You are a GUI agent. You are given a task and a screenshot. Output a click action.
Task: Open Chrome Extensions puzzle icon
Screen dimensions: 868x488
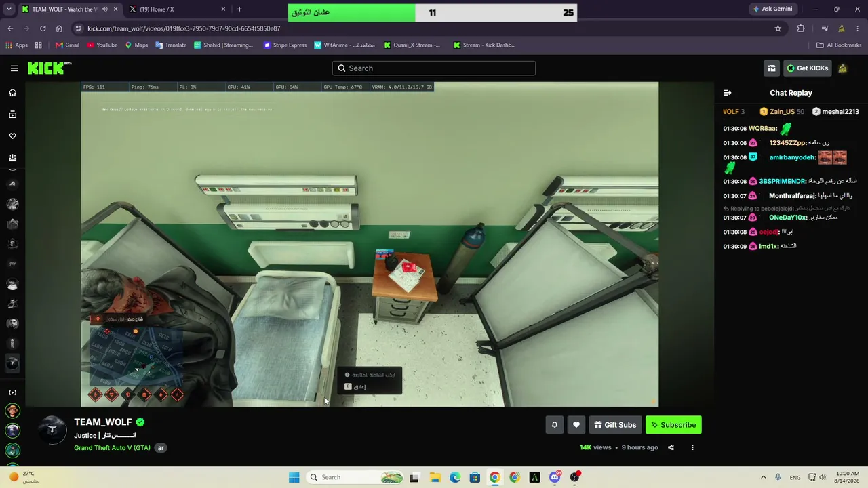(x=801, y=28)
